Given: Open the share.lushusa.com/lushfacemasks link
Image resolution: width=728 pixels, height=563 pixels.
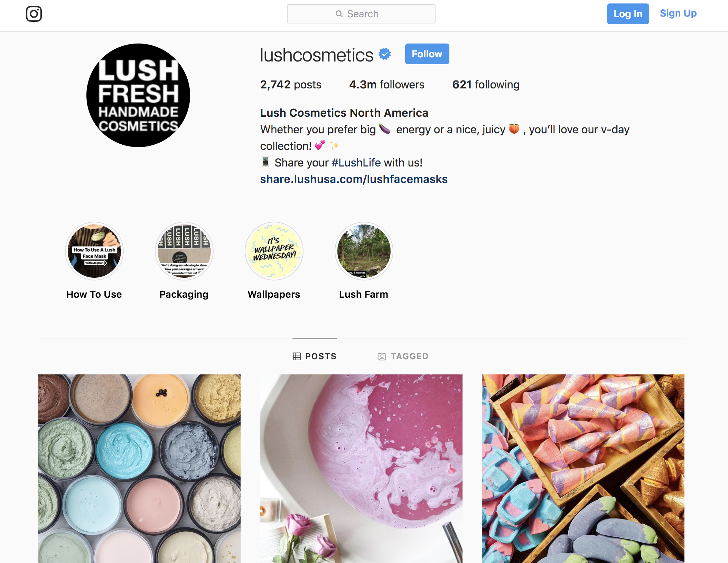Looking at the screenshot, I should pos(354,179).
